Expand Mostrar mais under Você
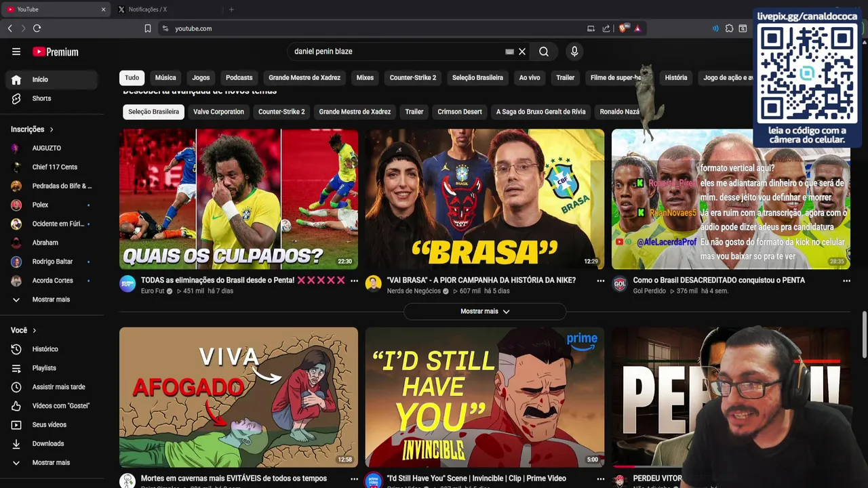The image size is (868, 488). click(x=52, y=463)
